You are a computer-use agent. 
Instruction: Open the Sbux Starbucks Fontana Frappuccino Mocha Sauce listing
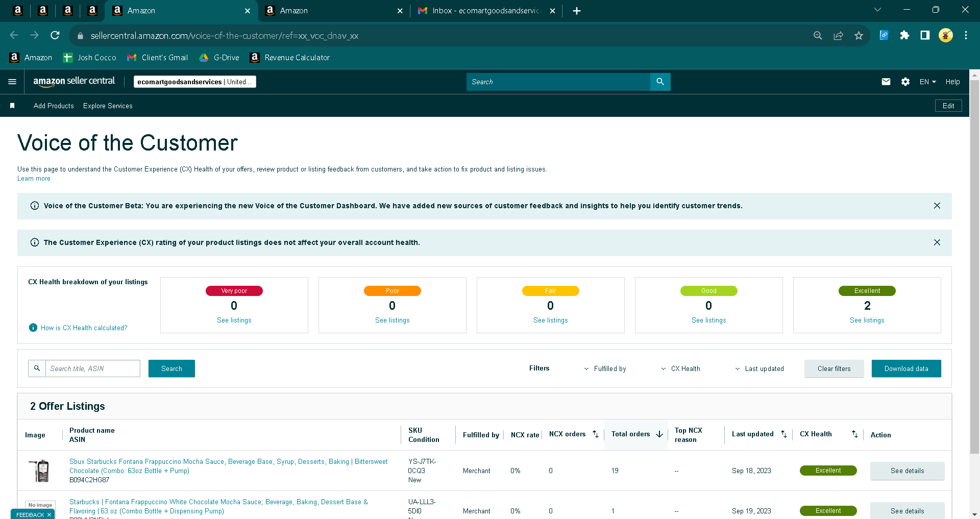(229, 466)
